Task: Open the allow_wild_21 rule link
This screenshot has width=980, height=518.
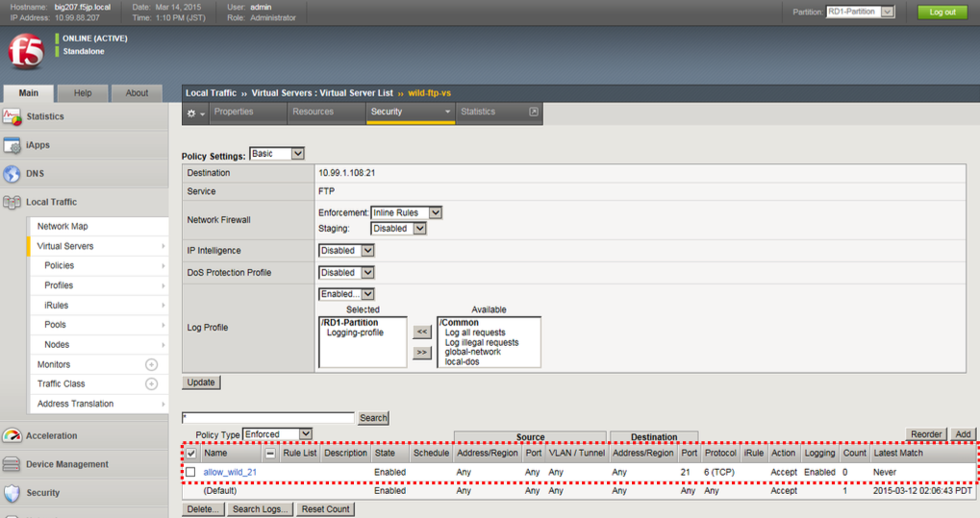Action: pyautogui.click(x=230, y=473)
